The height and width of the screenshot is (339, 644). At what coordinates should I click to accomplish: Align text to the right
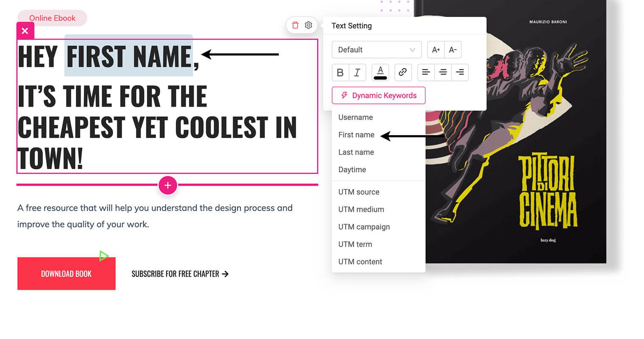[460, 72]
